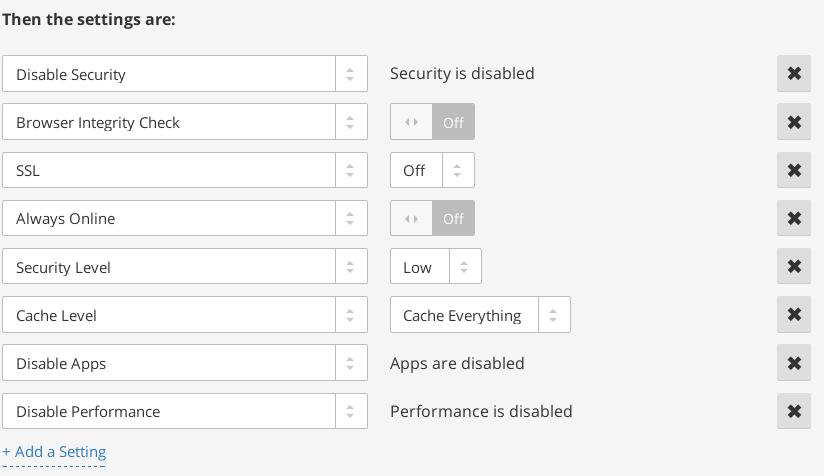Remove the Disable Security setting row
824x476 pixels.
pyautogui.click(x=793, y=74)
